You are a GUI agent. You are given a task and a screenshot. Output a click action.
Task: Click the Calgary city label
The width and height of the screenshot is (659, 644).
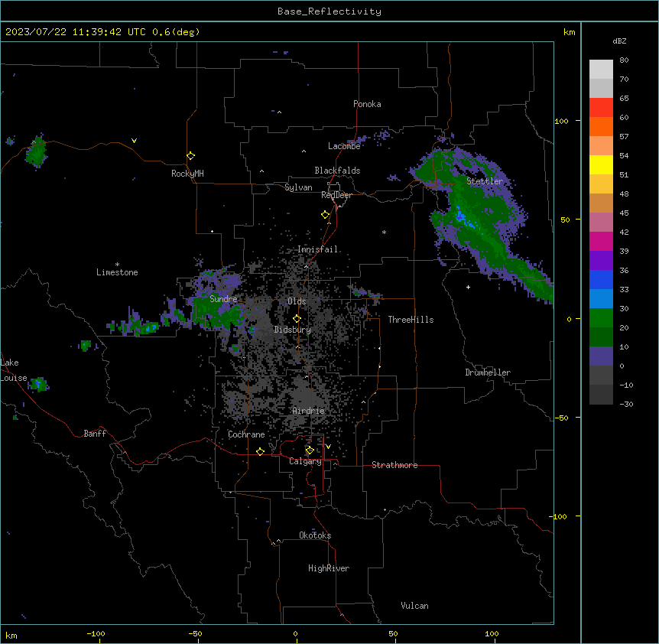(x=305, y=461)
